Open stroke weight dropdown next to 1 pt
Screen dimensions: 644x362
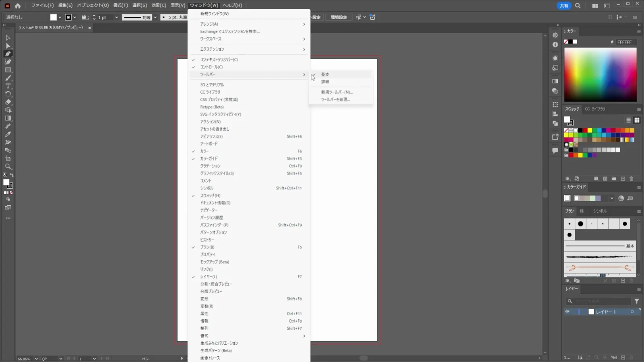point(116,17)
